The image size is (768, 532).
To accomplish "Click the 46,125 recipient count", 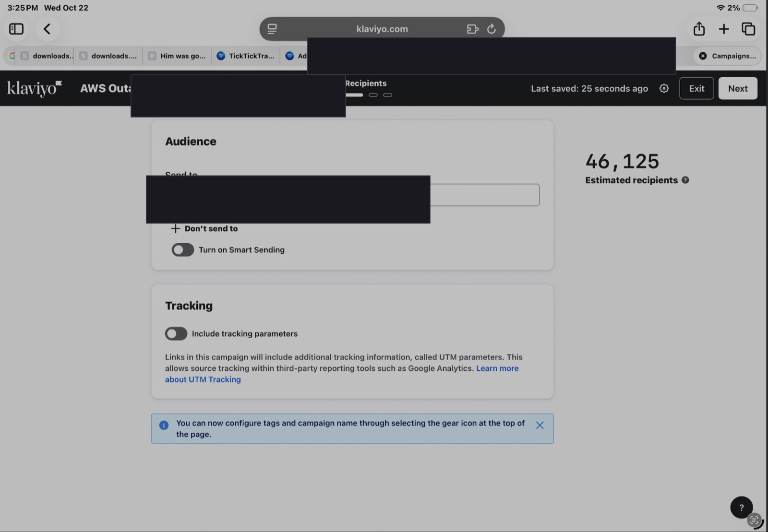I will [x=622, y=161].
